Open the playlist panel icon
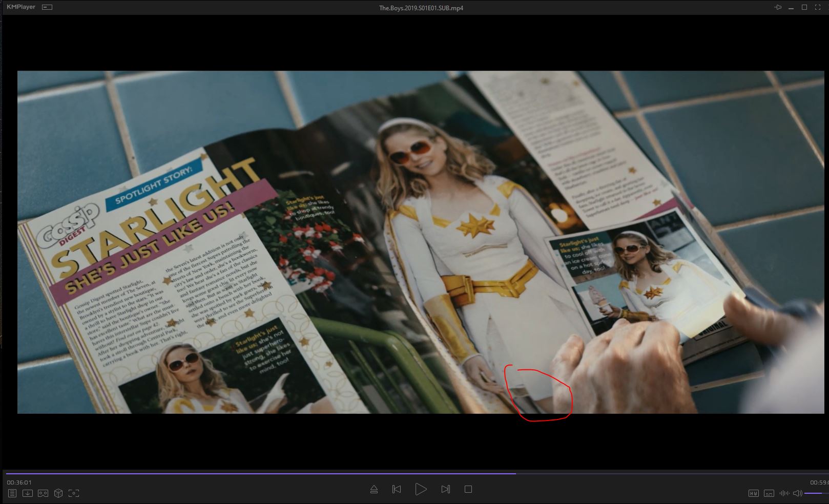Image resolution: width=829 pixels, height=504 pixels. click(12, 493)
